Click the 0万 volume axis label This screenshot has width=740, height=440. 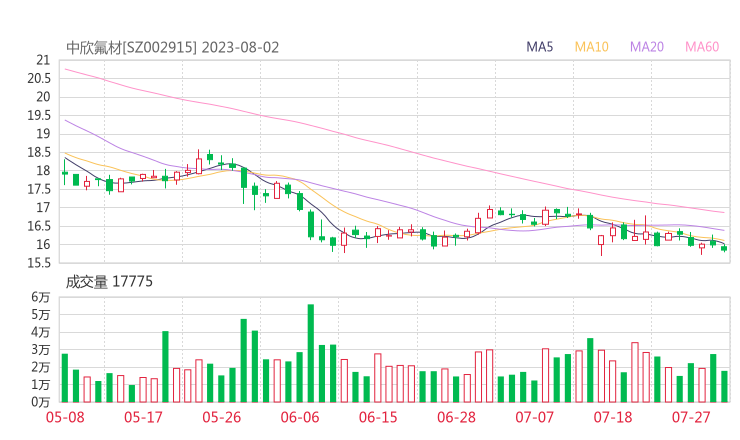41,402
